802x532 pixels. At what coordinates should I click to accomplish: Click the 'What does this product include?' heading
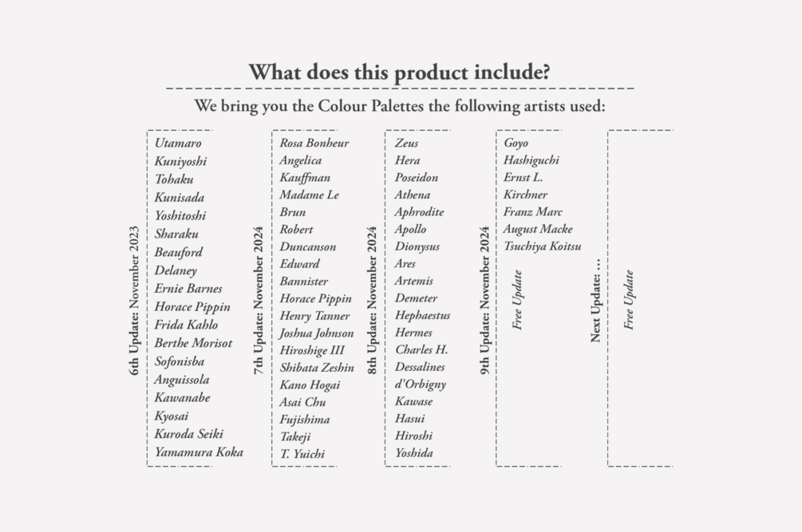coord(399,72)
